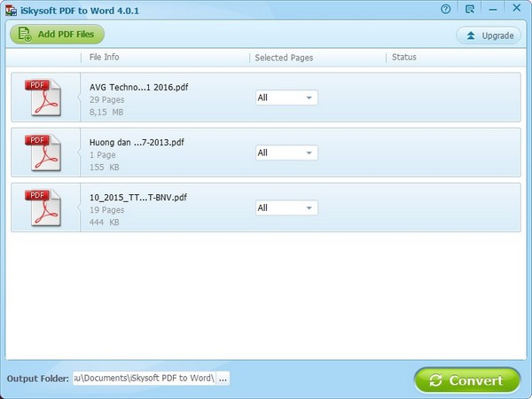The image size is (532, 399).
Task: Click the Output Folder path field
Action: coord(144,378)
